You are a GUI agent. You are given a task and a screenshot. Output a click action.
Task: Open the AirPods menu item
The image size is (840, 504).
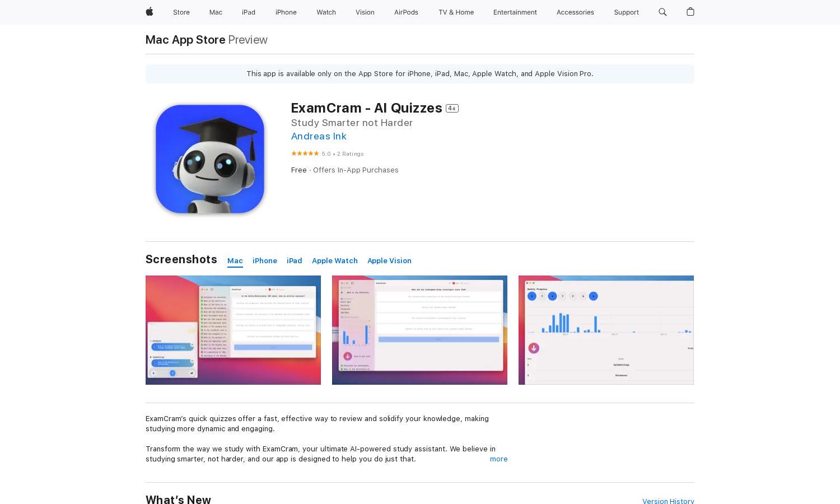[406, 12]
